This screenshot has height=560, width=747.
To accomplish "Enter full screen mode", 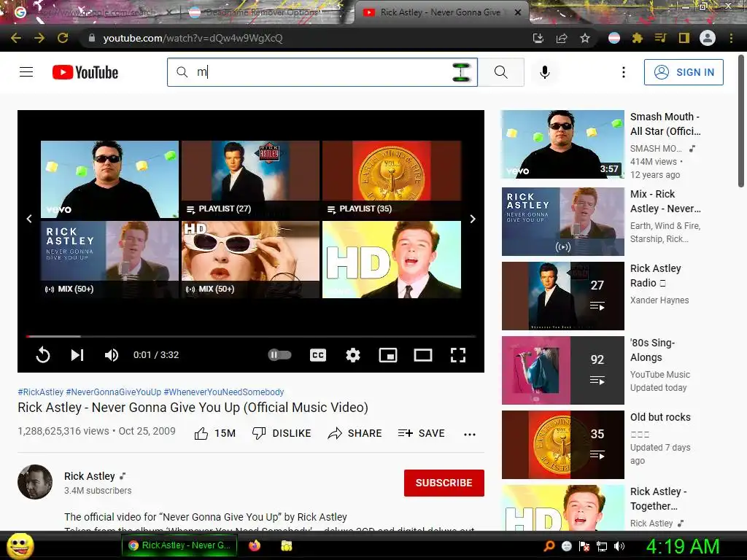I will point(458,355).
